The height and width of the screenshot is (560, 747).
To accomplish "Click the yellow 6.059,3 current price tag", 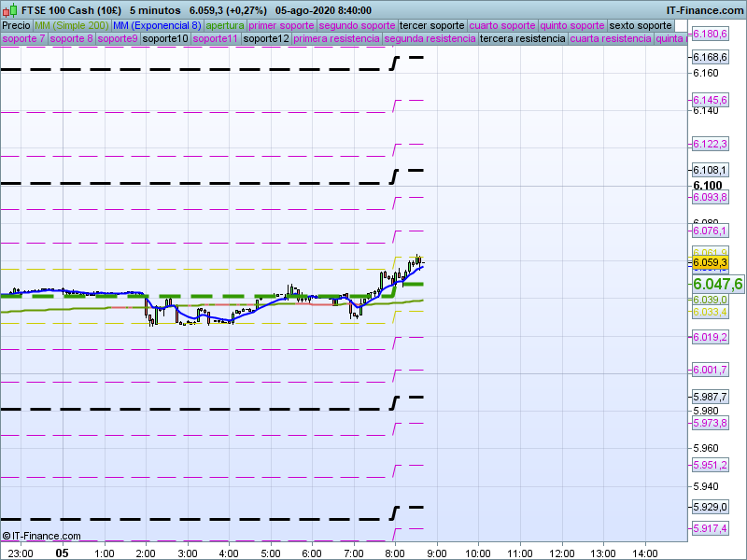I will click(x=710, y=263).
